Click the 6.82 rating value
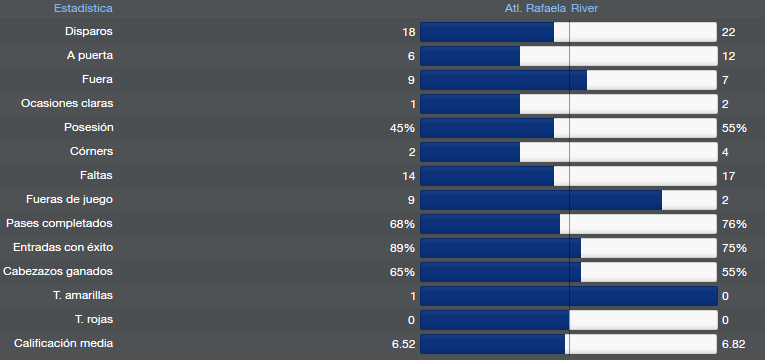Screen dimensions: 765x360 (x=733, y=344)
